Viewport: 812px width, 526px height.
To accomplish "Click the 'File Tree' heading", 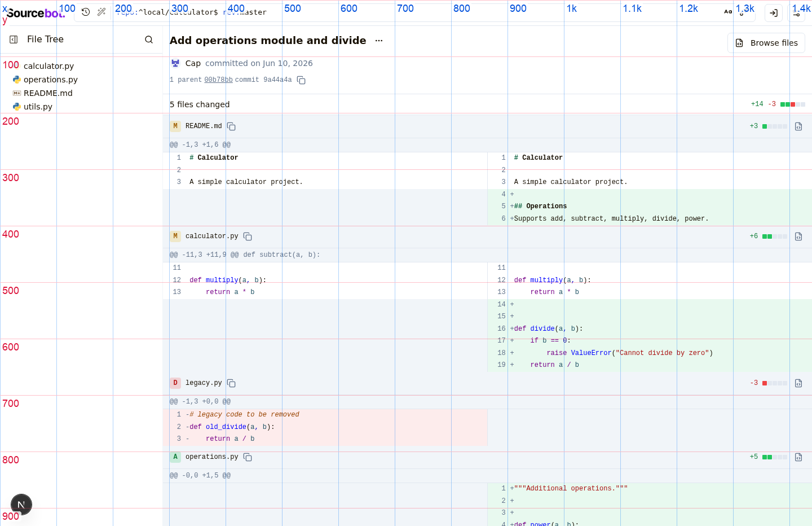I will (x=45, y=40).
